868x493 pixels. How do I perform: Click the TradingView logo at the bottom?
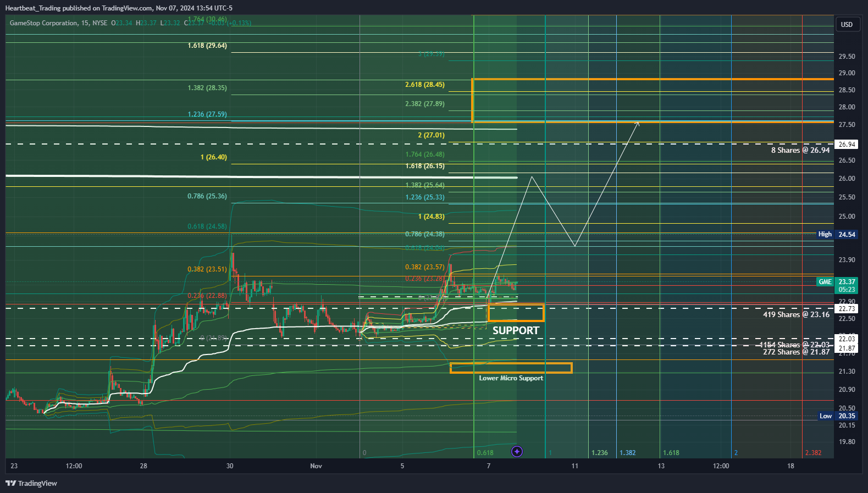coord(31,483)
